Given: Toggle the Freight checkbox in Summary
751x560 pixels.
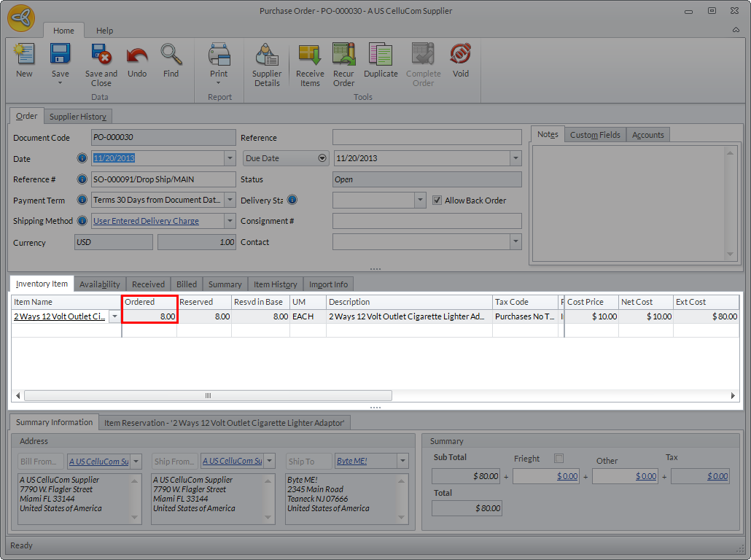Looking at the screenshot, I should [559, 459].
